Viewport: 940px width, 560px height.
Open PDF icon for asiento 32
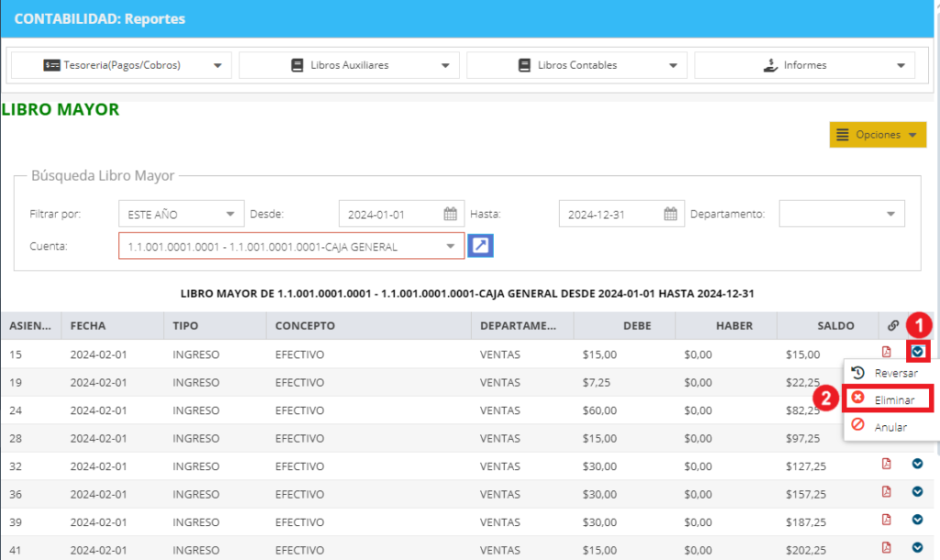coord(886,464)
